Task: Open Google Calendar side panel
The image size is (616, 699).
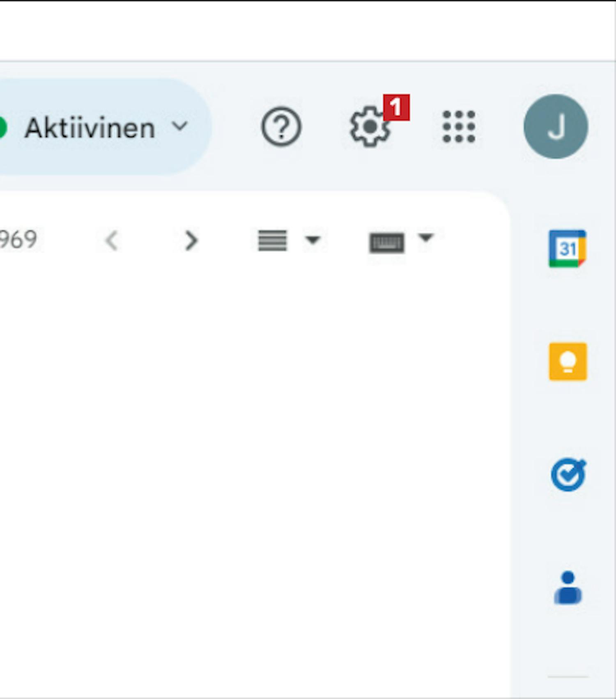Action: [568, 249]
